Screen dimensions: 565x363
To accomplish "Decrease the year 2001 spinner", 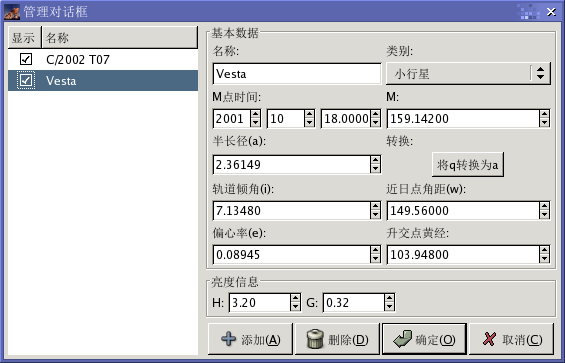I will point(255,123).
